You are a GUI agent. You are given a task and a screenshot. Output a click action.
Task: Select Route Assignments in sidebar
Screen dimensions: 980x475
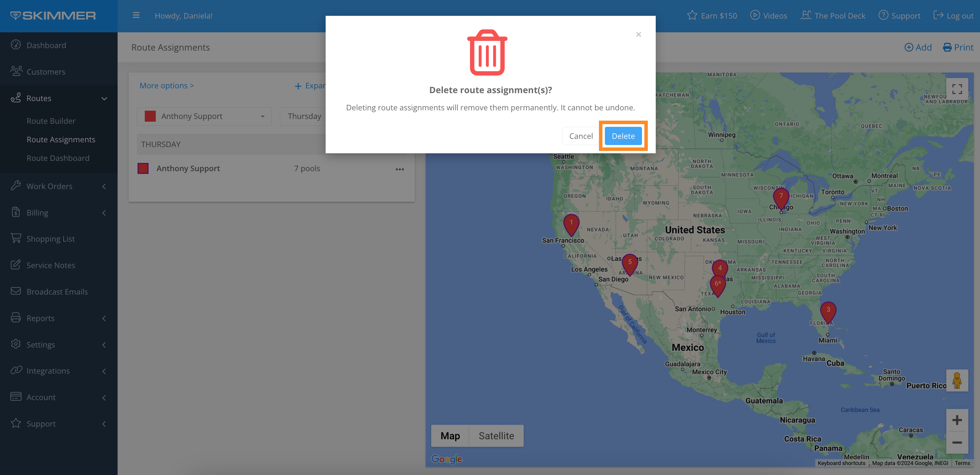(x=61, y=139)
